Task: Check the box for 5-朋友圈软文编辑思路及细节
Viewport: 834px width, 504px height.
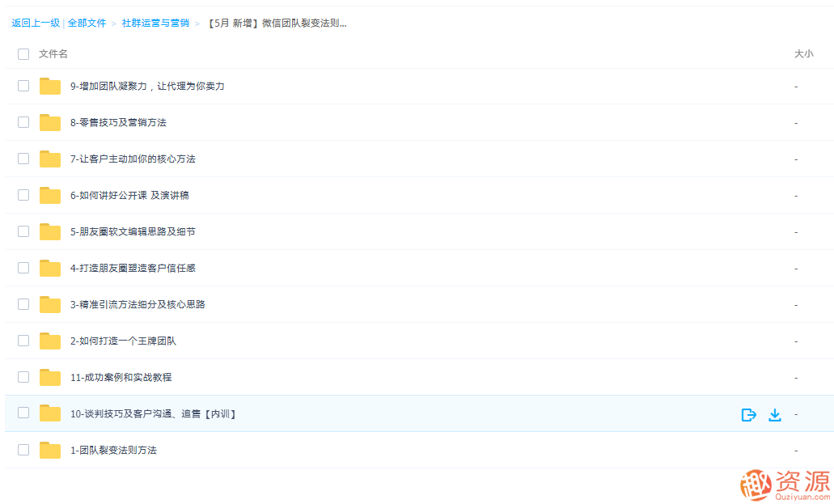Action: coord(23,231)
